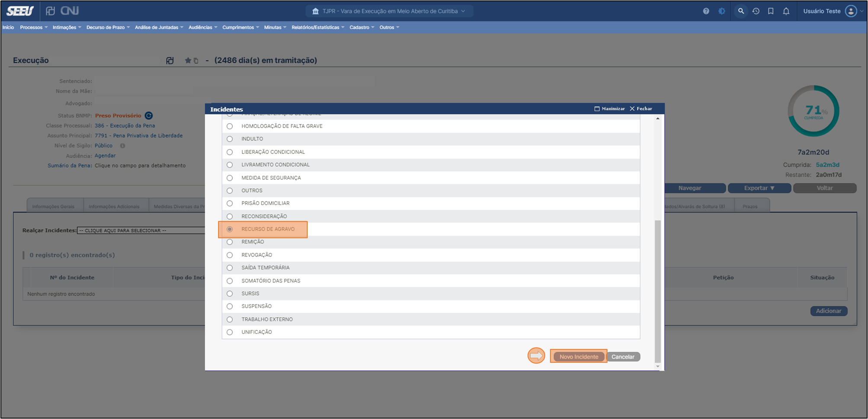
Task: Click the user avatar icon
Action: pyautogui.click(x=851, y=11)
